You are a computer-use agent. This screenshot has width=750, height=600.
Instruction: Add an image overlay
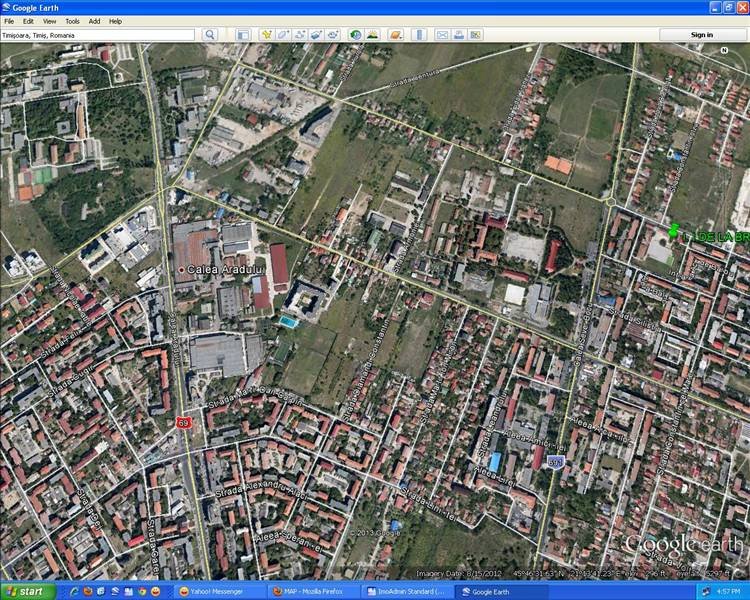[315, 34]
